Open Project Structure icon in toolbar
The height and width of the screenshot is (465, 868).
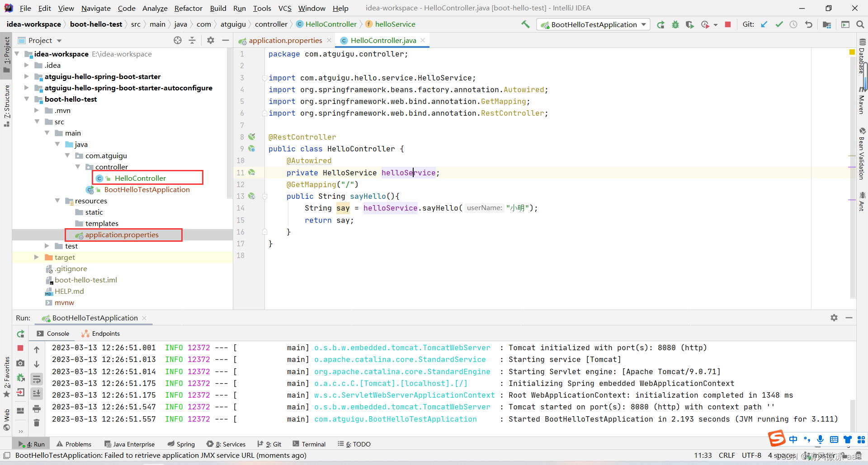click(x=826, y=24)
